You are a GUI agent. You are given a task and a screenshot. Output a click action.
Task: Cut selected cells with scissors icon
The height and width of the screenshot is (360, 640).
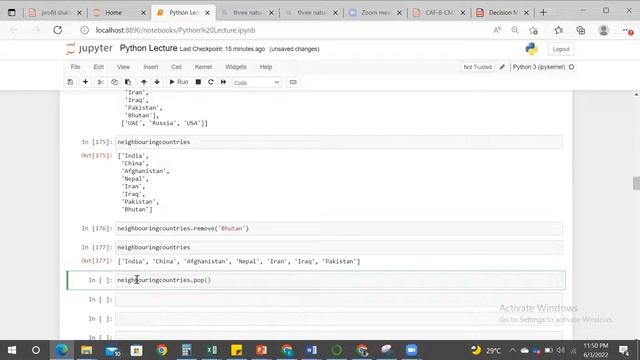click(100, 82)
